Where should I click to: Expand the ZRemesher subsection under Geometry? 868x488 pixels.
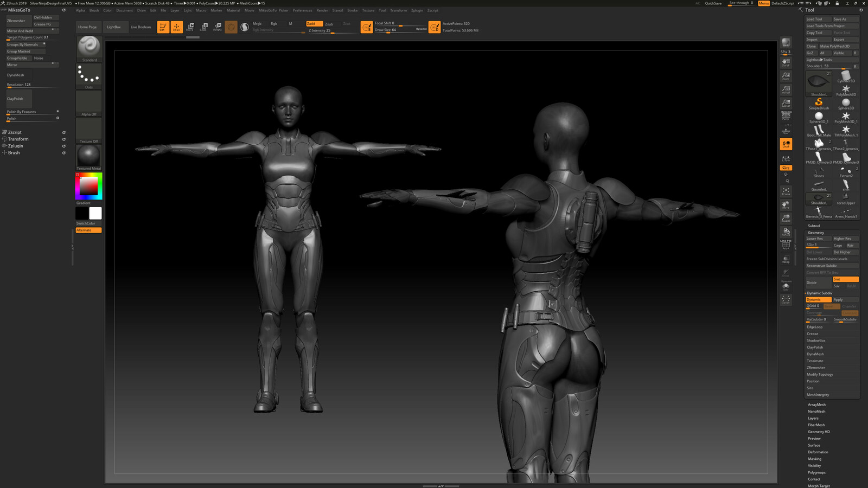(815, 368)
